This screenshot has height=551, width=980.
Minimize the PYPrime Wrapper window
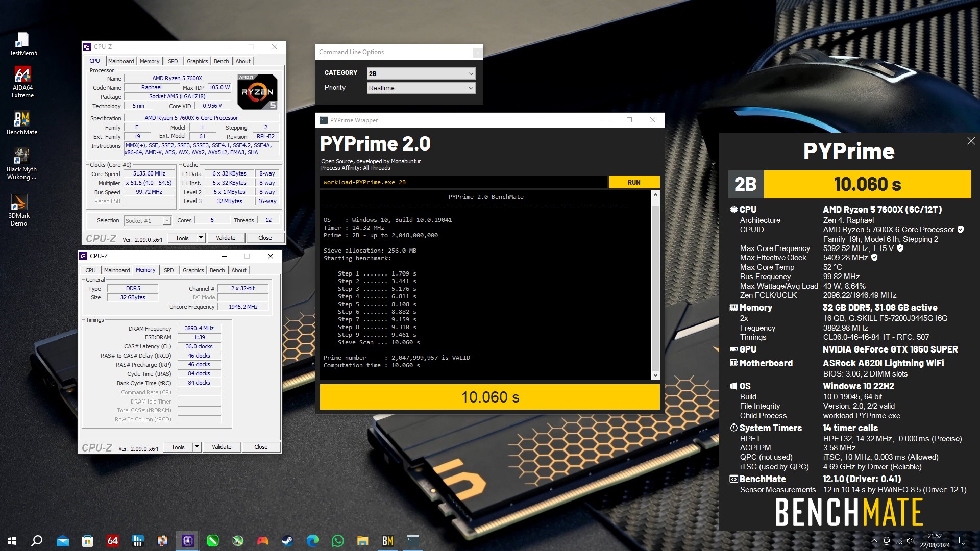click(x=606, y=120)
